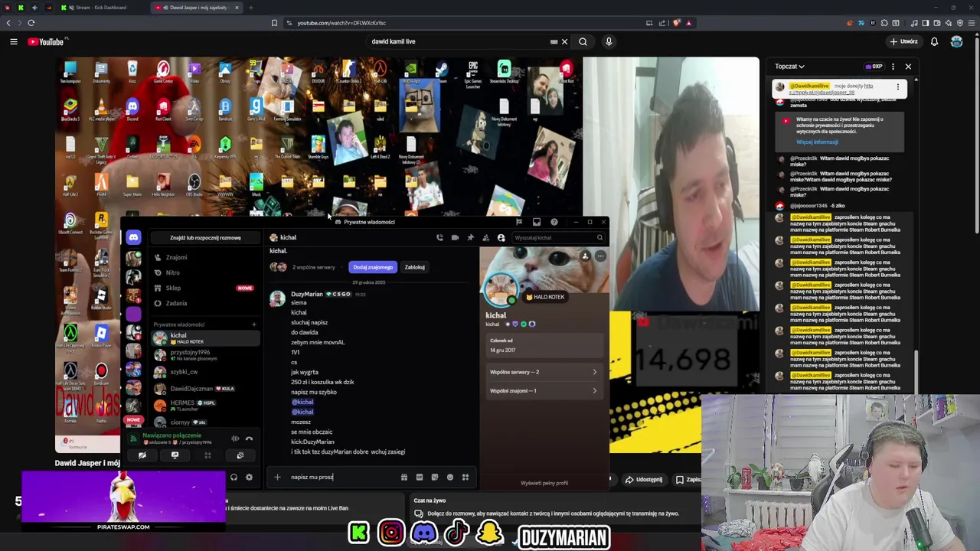
Task: Create a new private message with plus icon
Action: 254,324
